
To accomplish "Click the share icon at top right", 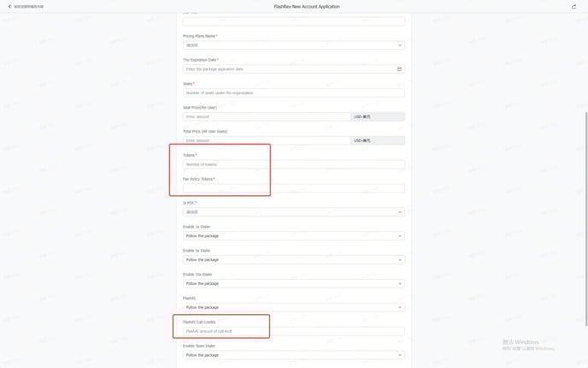I will coord(573,6).
